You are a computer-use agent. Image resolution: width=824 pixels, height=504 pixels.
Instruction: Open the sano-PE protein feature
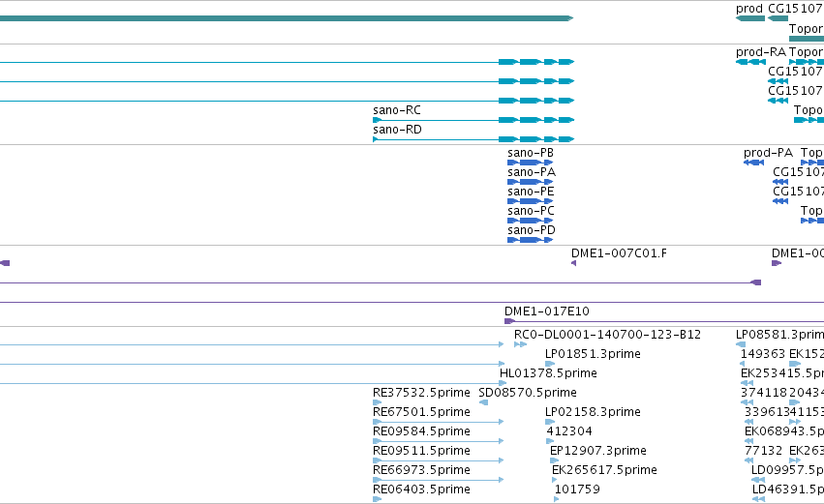(x=531, y=201)
